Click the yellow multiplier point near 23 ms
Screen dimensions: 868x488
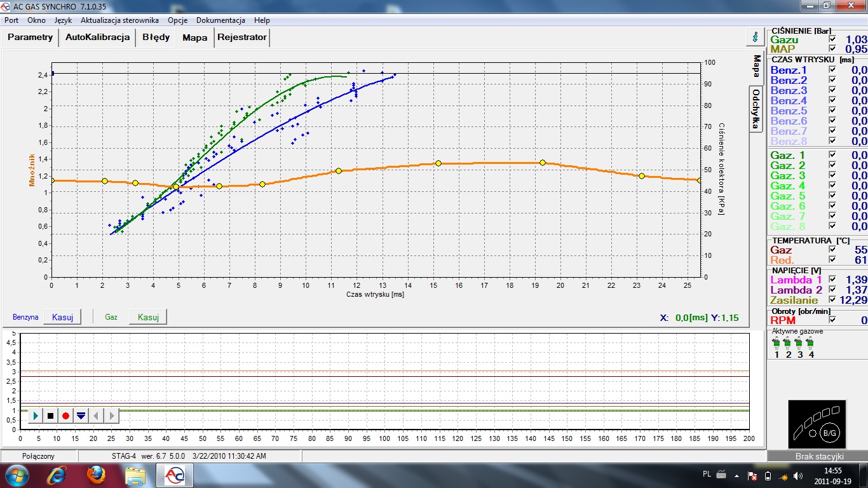[x=642, y=176]
